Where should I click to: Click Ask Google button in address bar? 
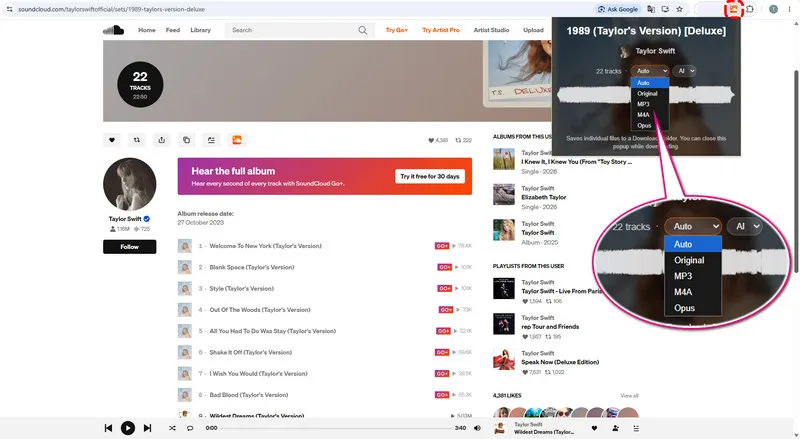coord(617,9)
